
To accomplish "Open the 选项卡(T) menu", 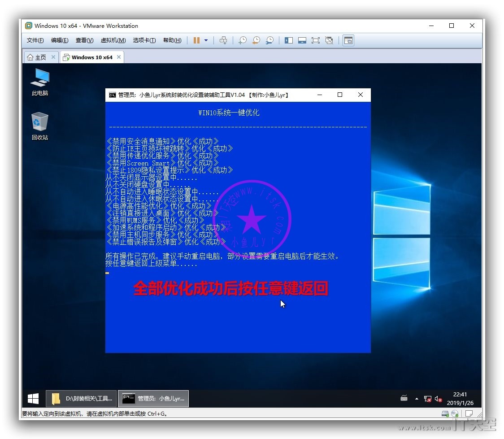I will point(144,40).
